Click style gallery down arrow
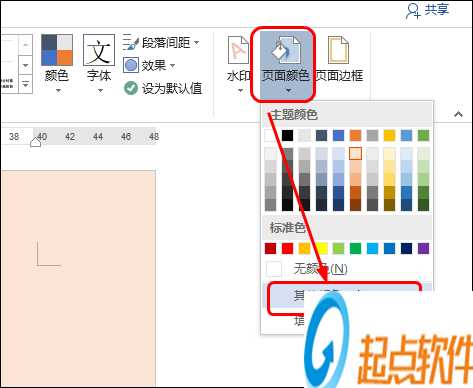Viewport: 473px width, 388px height. [26, 65]
